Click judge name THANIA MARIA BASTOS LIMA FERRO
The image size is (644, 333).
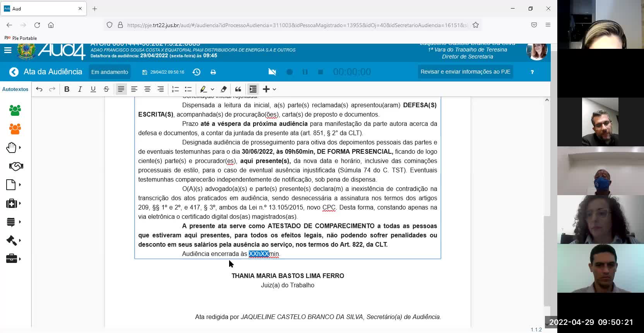click(x=288, y=276)
